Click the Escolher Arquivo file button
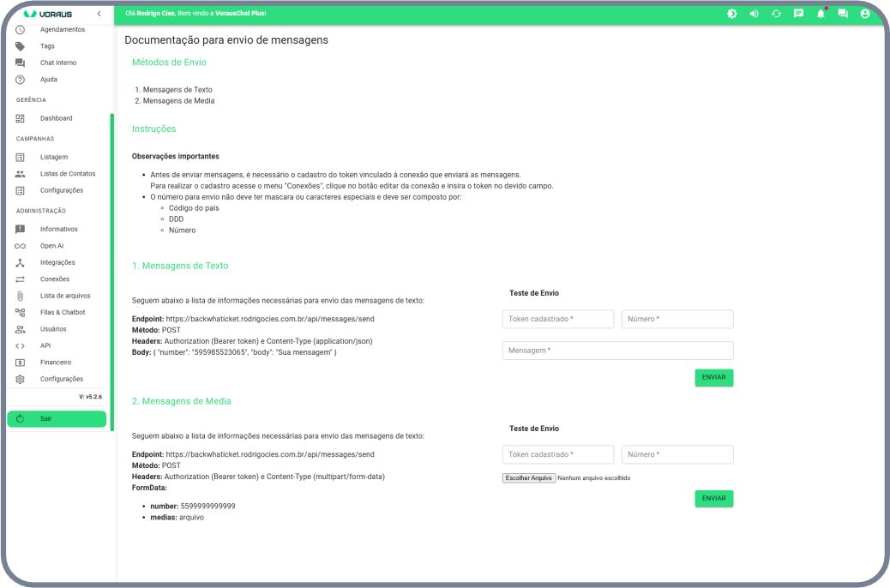This screenshot has width=890, height=588. pos(528,478)
